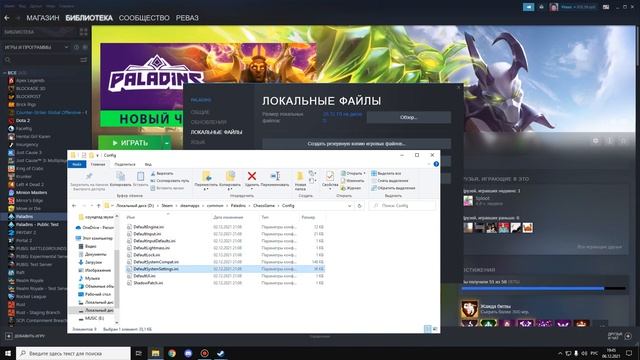Expand Открыть dropdown arrow in Explorer ribbon

point(364,173)
